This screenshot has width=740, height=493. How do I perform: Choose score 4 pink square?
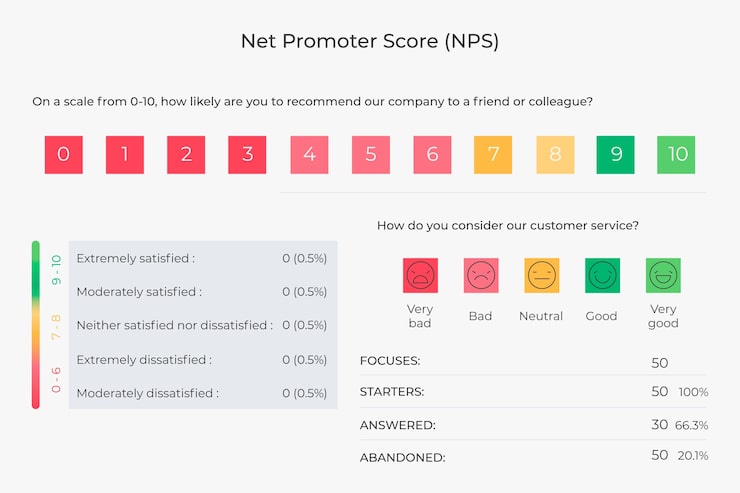(309, 155)
